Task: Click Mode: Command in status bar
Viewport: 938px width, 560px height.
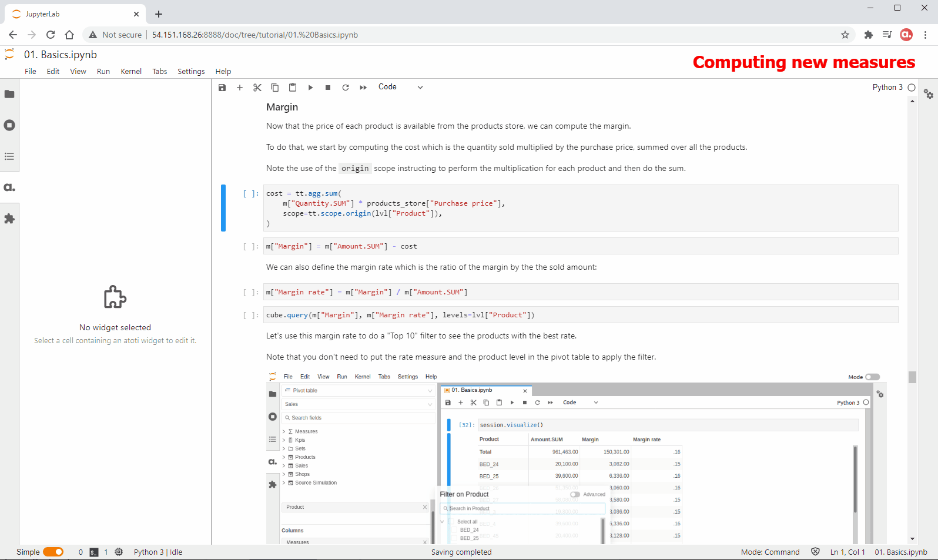Action: 771,552
